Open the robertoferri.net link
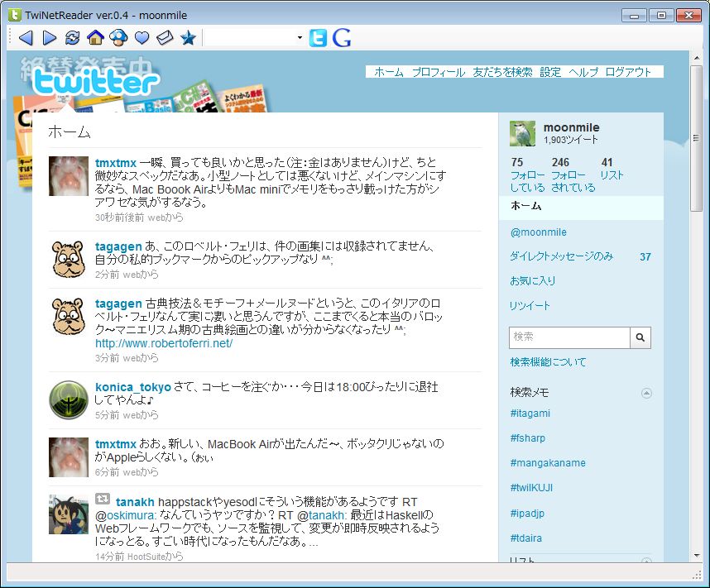Viewport: 710px width, 588px height. [164, 343]
